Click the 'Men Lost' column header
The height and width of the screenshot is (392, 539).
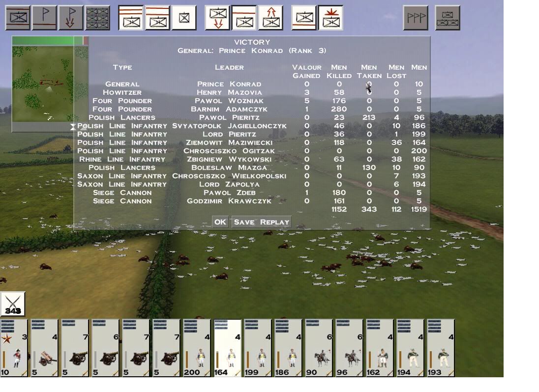point(396,71)
